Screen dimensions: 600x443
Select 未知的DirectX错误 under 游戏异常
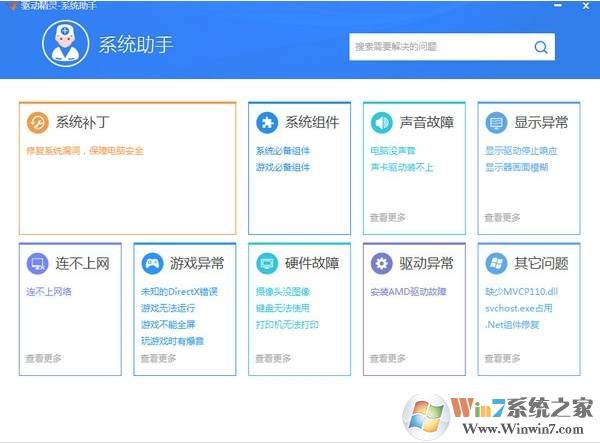tap(179, 292)
